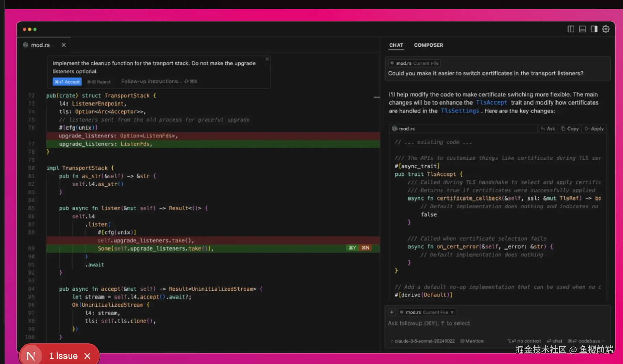Expand the codebase options chevron
This screenshot has width=623, height=364.
click(x=603, y=341)
